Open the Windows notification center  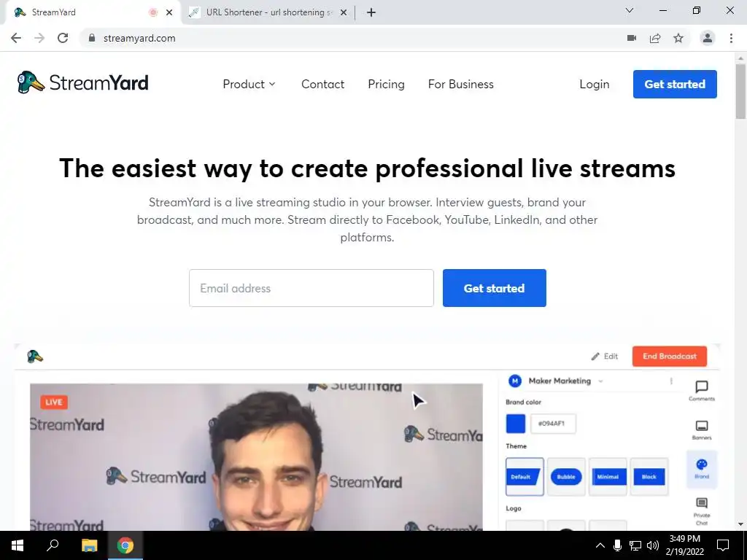pos(723,545)
